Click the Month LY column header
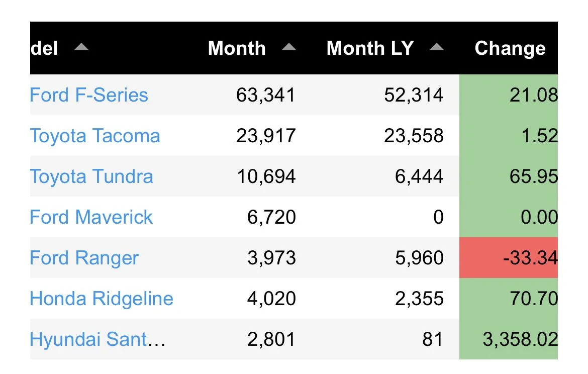The width and height of the screenshot is (588, 374). tap(370, 48)
